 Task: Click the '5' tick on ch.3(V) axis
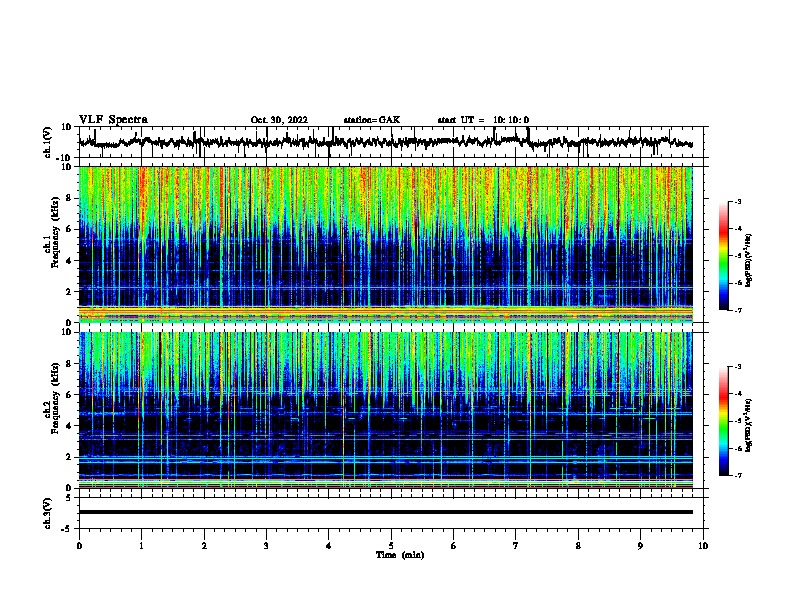point(69,498)
